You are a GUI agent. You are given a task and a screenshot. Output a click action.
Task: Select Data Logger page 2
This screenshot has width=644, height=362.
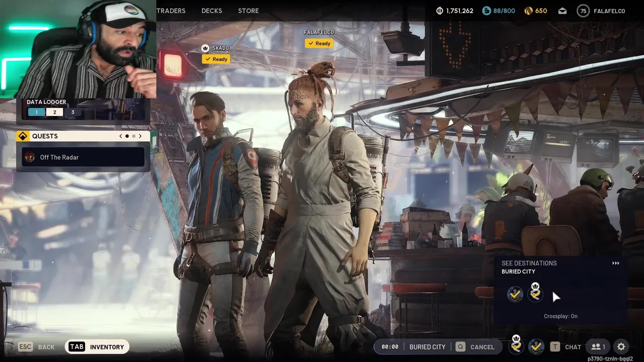pyautogui.click(x=54, y=112)
